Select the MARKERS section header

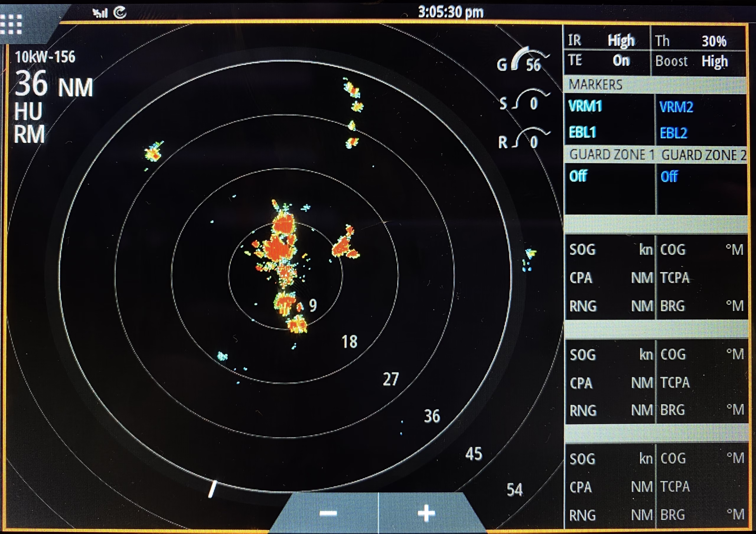click(655, 84)
